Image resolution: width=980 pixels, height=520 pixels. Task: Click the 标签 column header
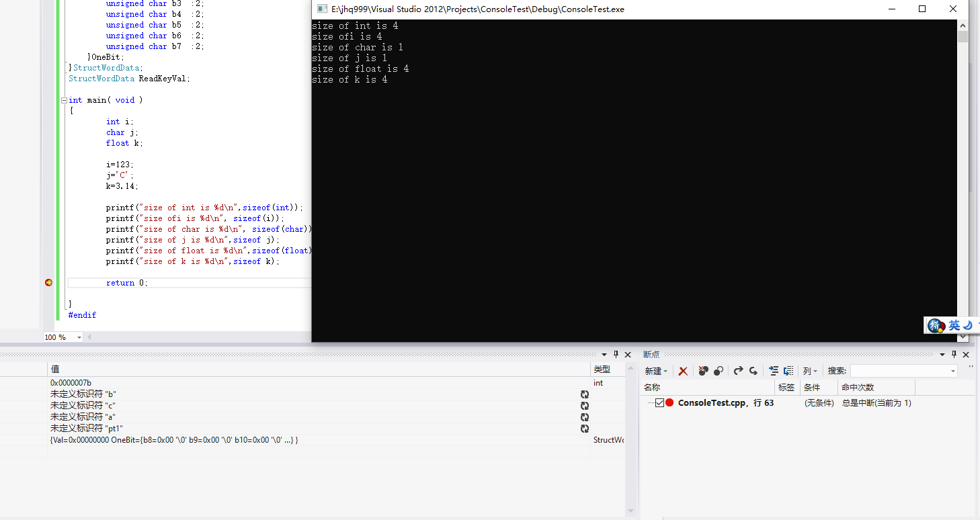click(787, 388)
